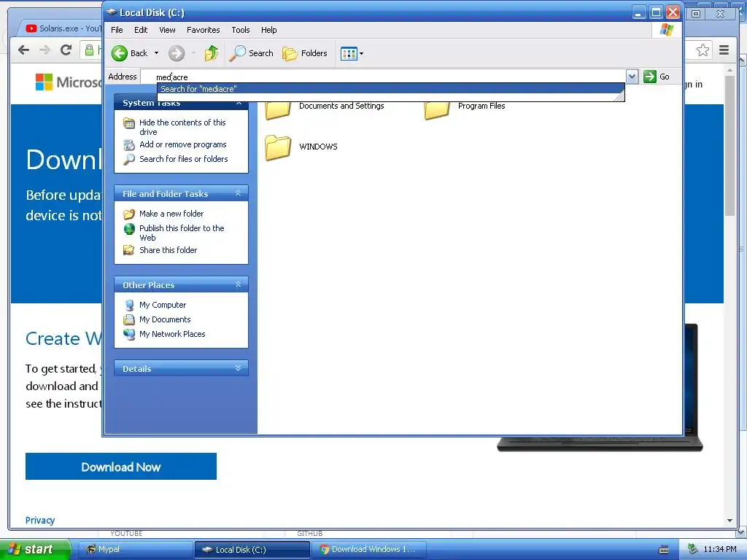Open the Tools menu
This screenshot has height=560, width=747.
pos(241,30)
